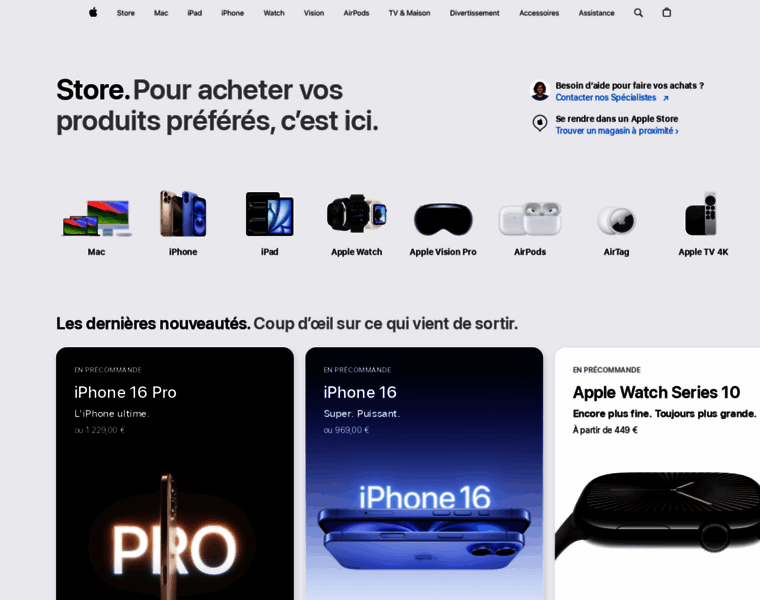Select the Apple TV 4K icon
Screen dimensions: 760x600
point(701,214)
